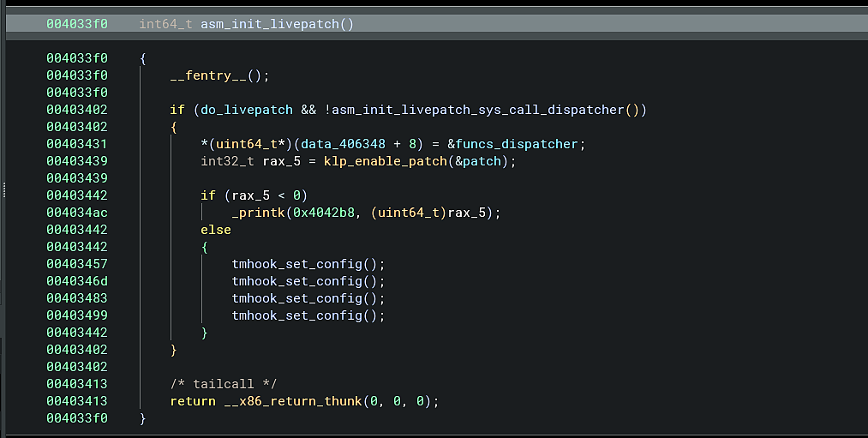Click the _printk call
This screenshot has height=438, width=868.
coord(259,213)
